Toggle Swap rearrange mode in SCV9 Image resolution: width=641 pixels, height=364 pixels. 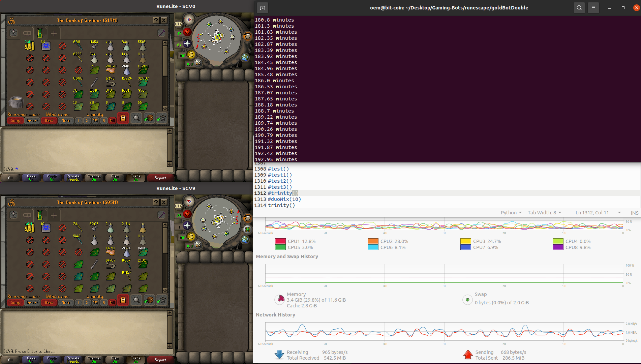coord(16,302)
